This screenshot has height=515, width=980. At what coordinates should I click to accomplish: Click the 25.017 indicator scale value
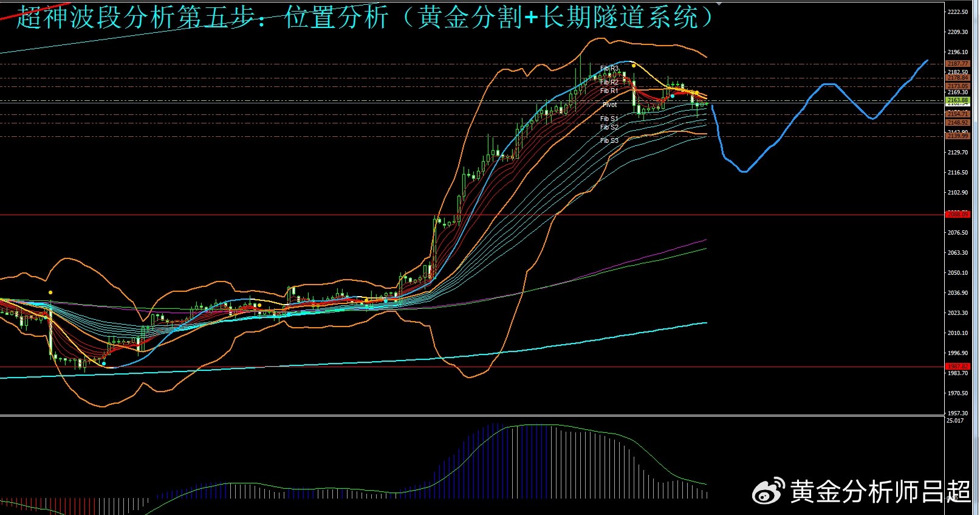pyautogui.click(x=955, y=421)
